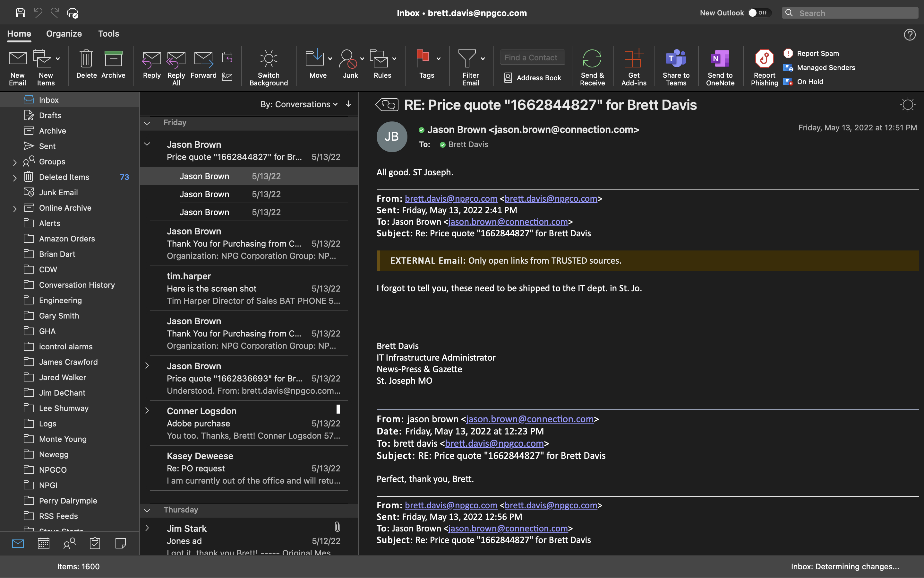Click the undo arrow in the title bar
This screenshot has width=924, height=578.
pyautogui.click(x=38, y=13)
